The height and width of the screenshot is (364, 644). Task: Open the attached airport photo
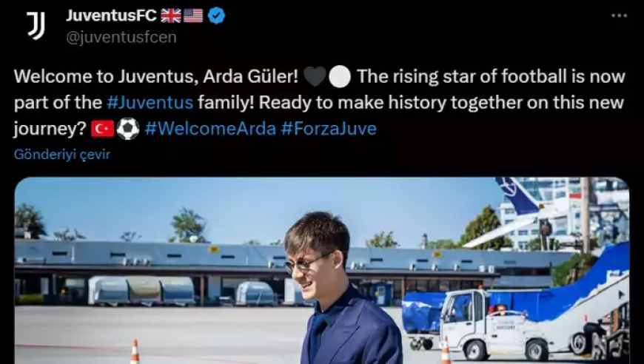[321, 271]
